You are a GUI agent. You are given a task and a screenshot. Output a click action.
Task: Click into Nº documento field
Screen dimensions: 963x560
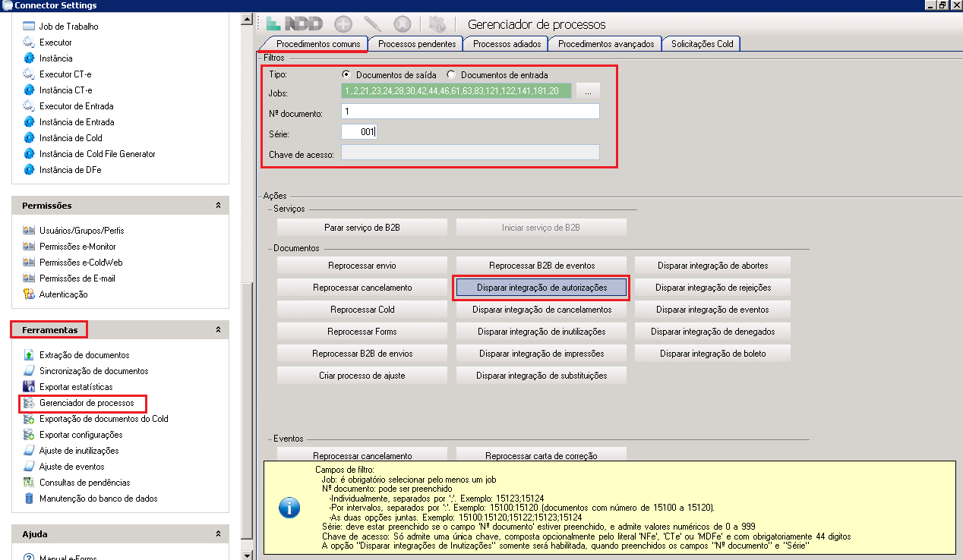pos(470,112)
